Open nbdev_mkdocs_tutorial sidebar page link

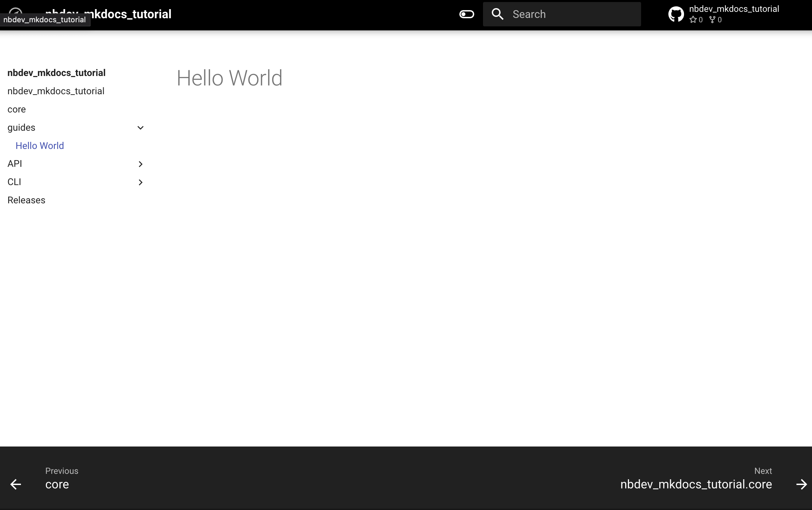click(x=56, y=91)
